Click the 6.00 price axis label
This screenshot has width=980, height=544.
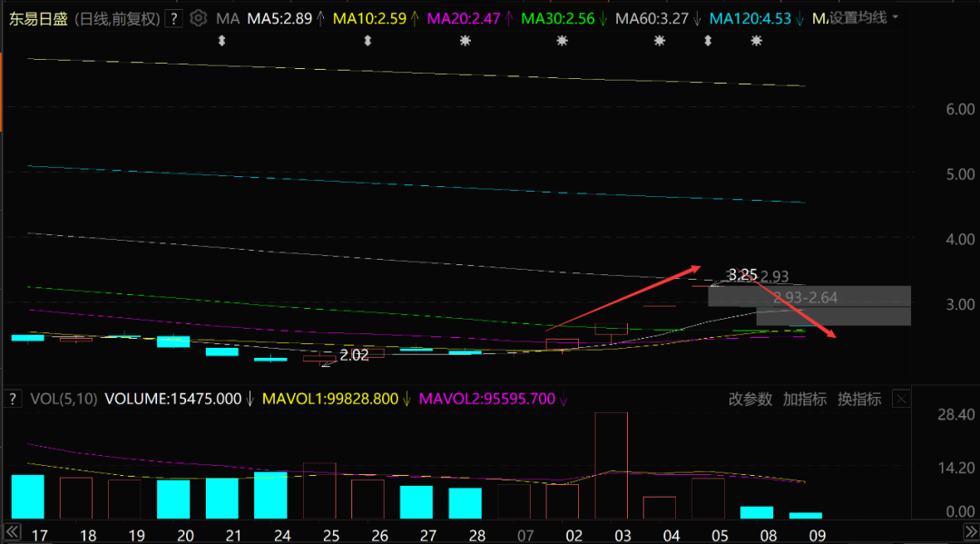click(960, 109)
